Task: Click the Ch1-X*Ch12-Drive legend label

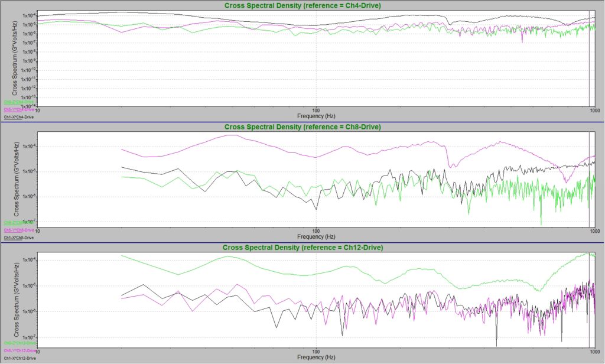Action: (19, 358)
